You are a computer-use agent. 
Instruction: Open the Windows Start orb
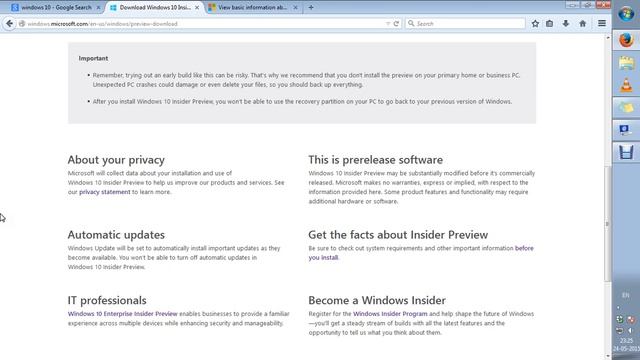click(626, 13)
